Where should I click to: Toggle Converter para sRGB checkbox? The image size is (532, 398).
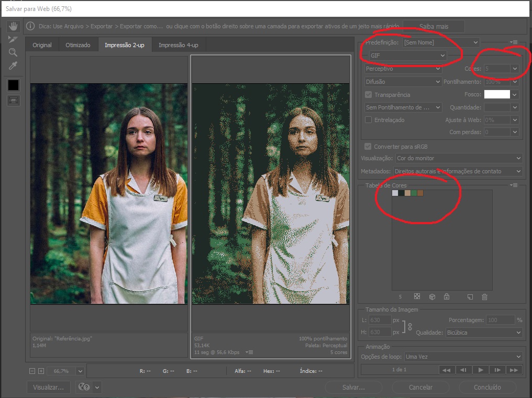368,147
